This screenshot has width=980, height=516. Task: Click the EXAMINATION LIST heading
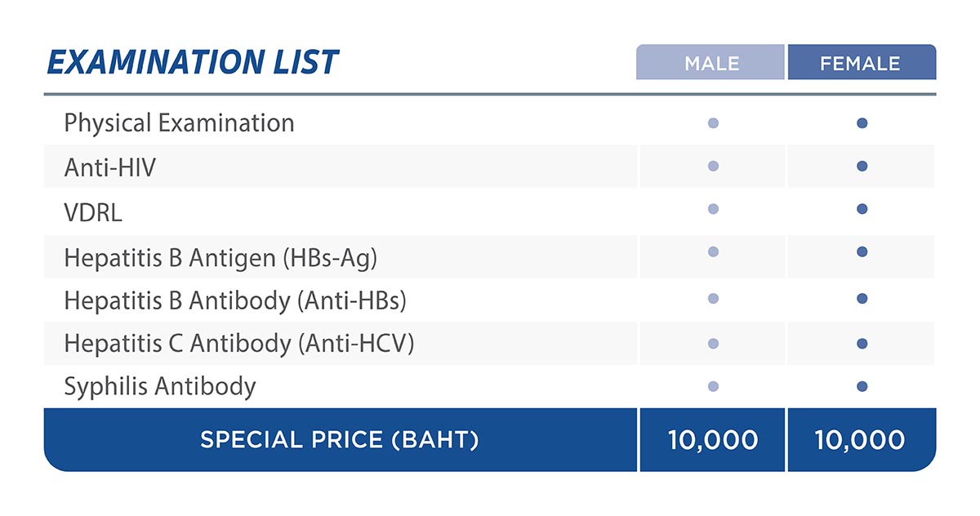pyautogui.click(x=193, y=63)
